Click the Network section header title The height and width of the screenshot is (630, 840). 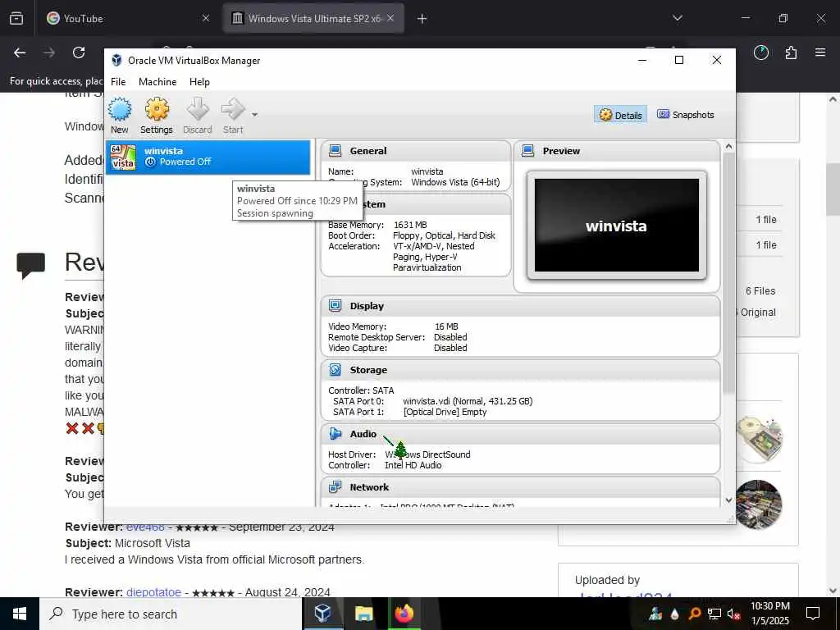coord(369,487)
